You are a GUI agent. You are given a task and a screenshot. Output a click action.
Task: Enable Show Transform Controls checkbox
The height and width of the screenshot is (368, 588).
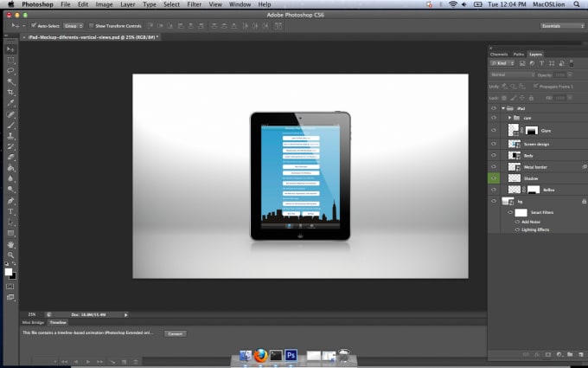tap(91, 25)
